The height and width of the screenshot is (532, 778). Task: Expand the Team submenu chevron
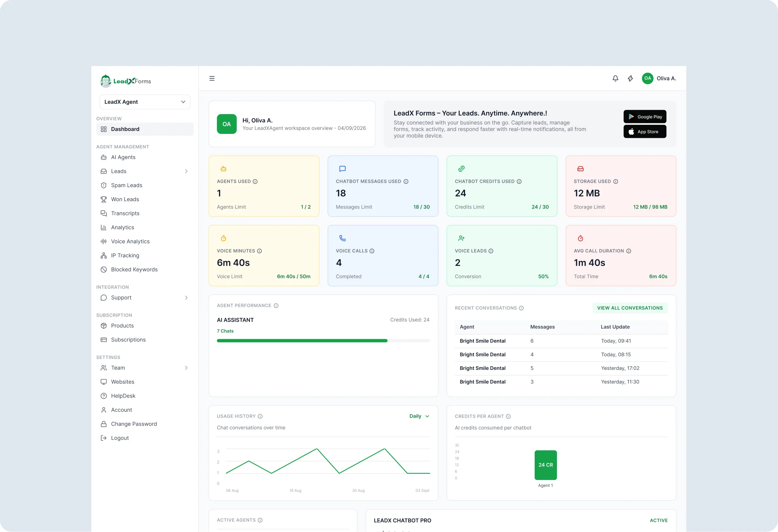(x=186, y=368)
